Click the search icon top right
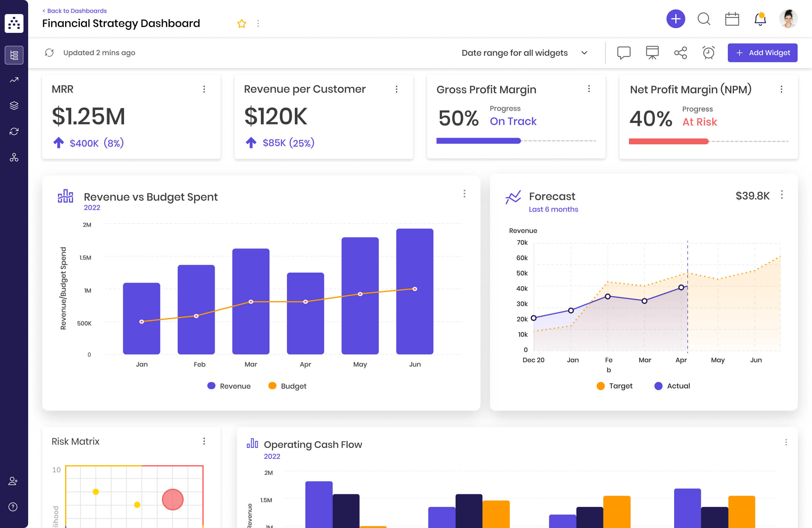The image size is (812, 528). pos(704,20)
